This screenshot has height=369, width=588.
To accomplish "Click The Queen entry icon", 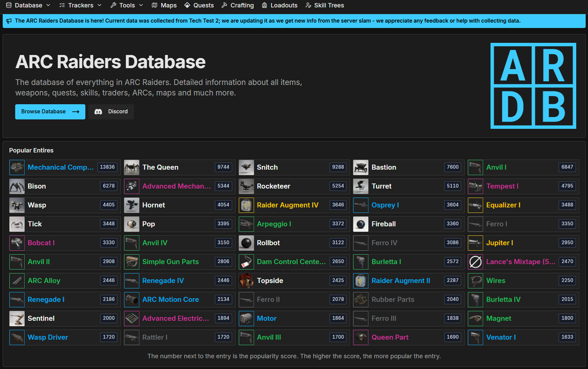I will pyautogui.click(x=132, y=167).
